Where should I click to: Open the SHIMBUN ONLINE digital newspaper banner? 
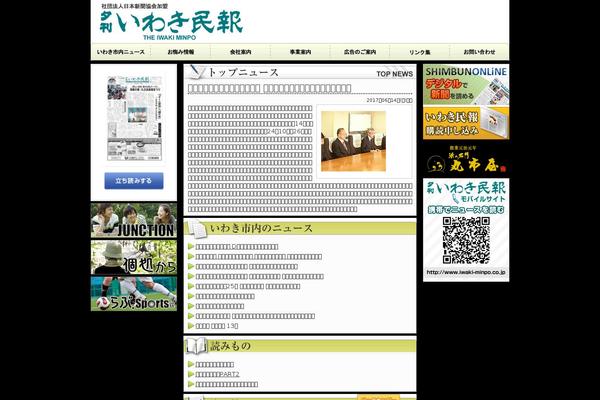click(466, 85)
